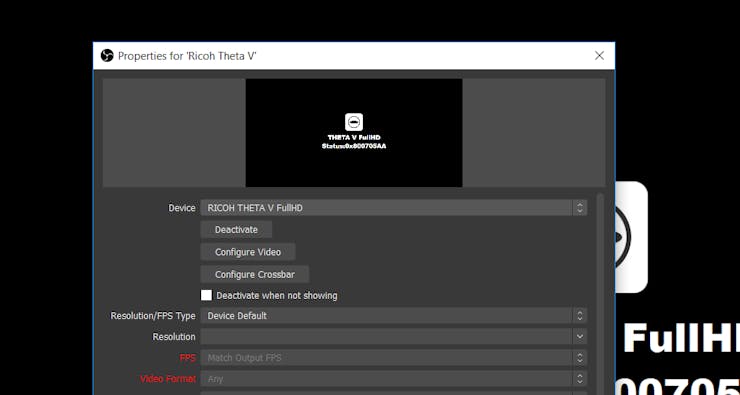Open Configure Video settings
The width and height of the screenshot is (740, 395).
pyautogui.click(x=248, y=252)
